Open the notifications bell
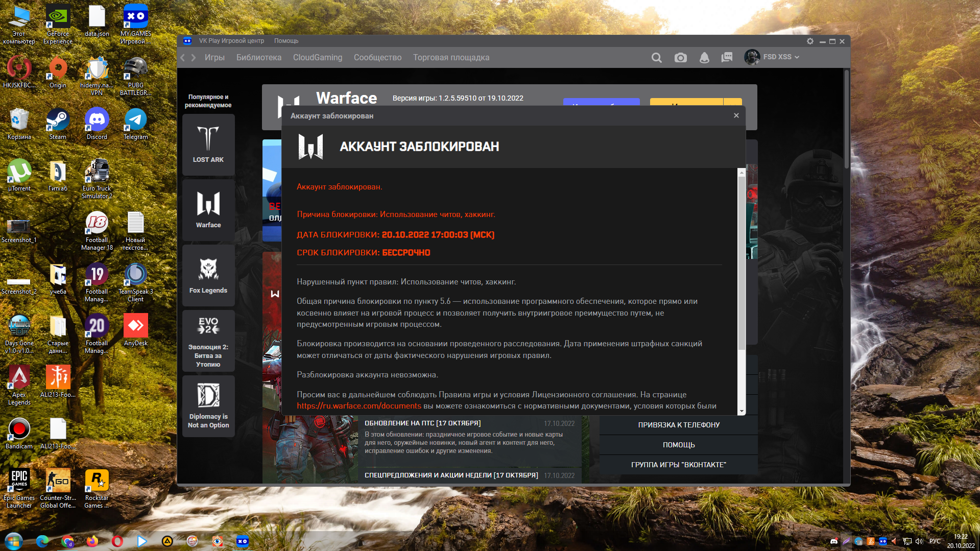The height and width of the screenshot is (551, 980). (x=704, y=58)
